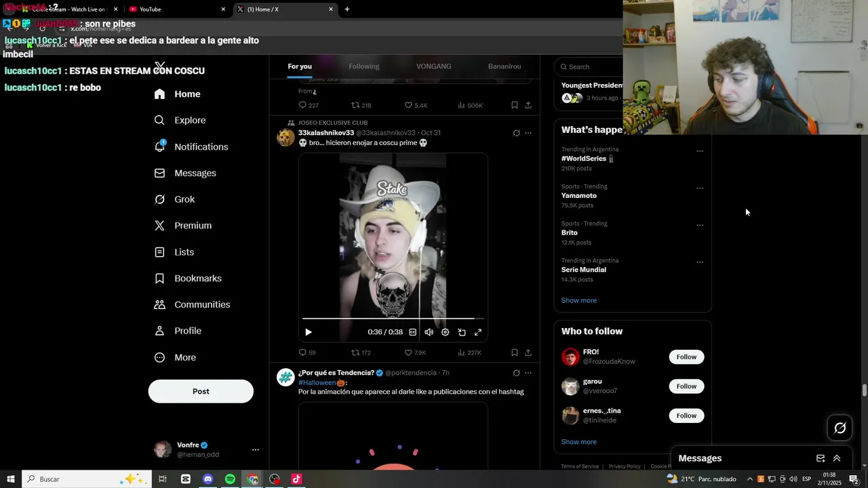Image resolution: width=868 pixels, height=488 pixels.
Task: Switch to Following timeline tab
Action: [364, 66]
